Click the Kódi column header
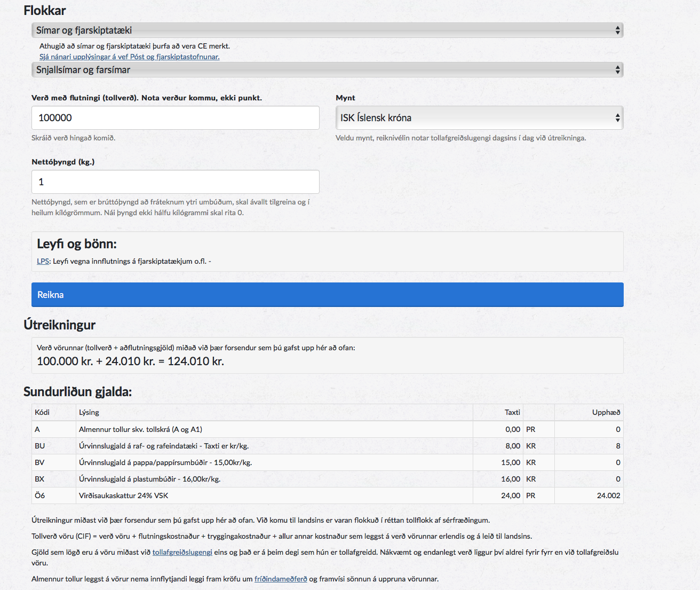The image size is (700, 590). point(42,412)
